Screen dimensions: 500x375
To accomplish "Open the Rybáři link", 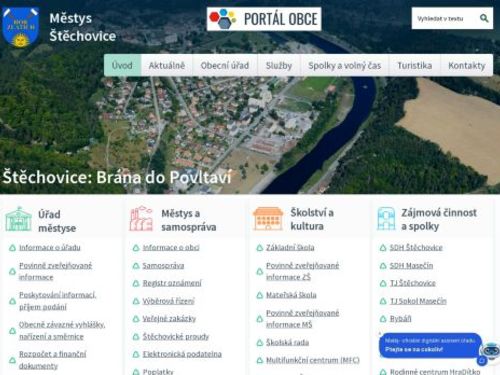I will 400,319.
